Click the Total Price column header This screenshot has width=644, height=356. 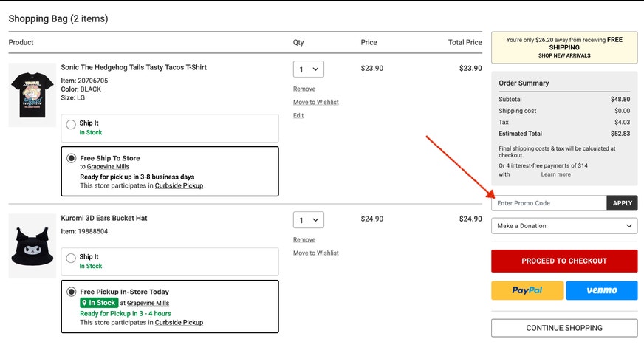[x=465, y=42]
